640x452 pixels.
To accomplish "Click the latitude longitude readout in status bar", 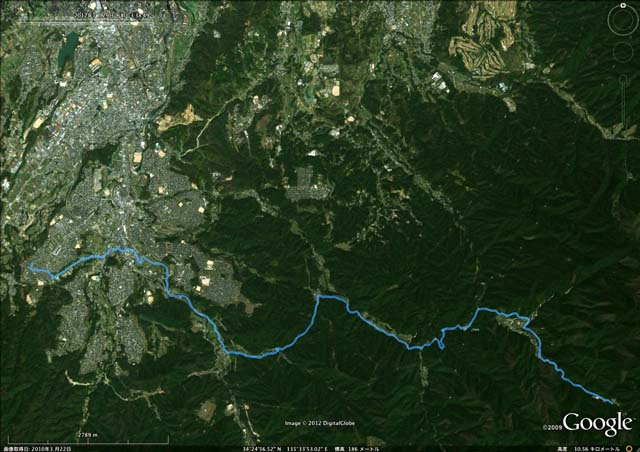I will pos(285,449).
